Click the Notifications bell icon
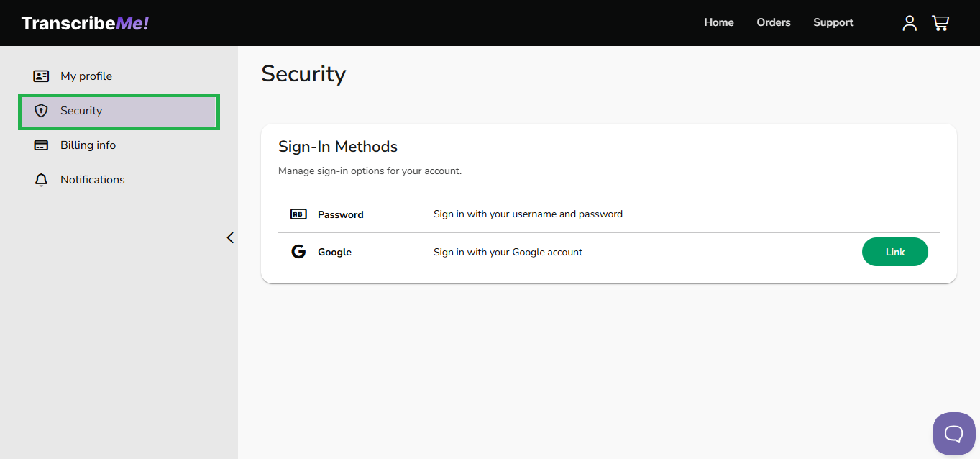The width and height of the screenshot is (980, 459). click(x=41, y=179)
